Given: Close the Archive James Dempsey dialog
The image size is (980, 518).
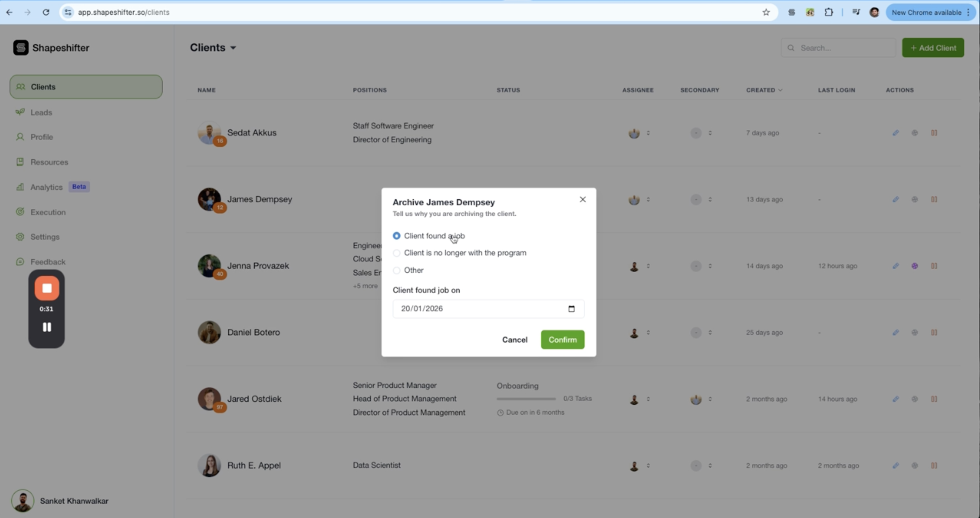Looking at the screenshot, I should coord(582,199).
